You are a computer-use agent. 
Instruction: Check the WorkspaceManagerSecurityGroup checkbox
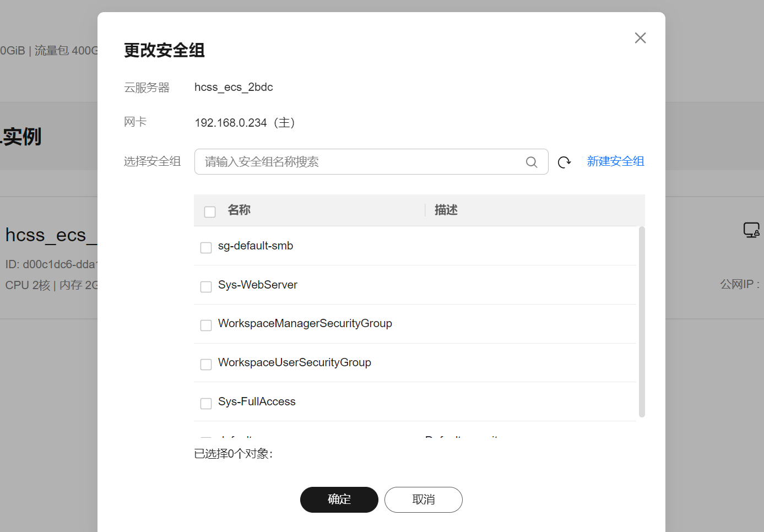click(x=206, y=325)
